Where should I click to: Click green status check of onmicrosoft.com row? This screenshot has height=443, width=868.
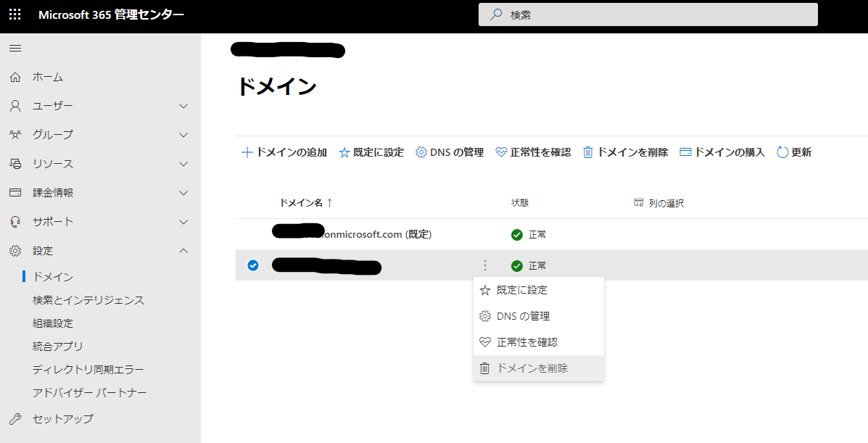[517, 235]
